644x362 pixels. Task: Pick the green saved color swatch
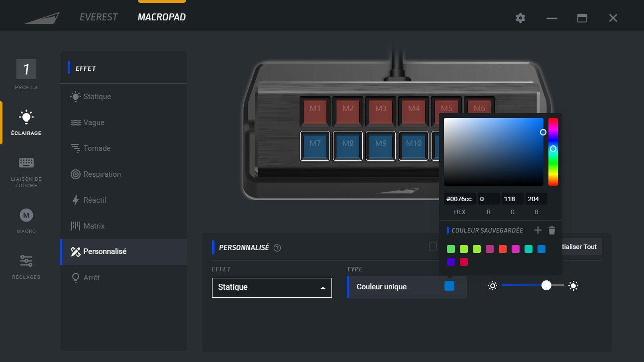451,248
